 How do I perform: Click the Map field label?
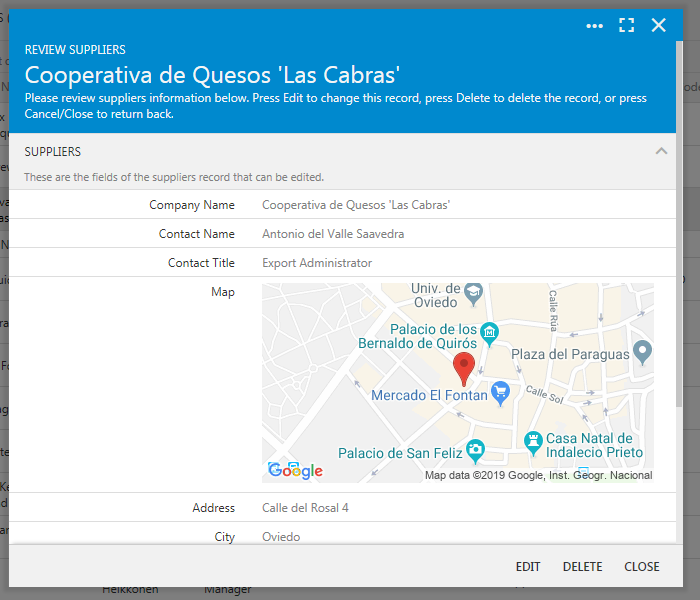click(x=223, y=292)
